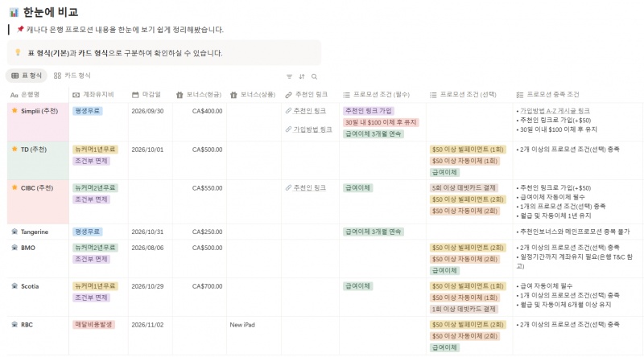Click the 2026/11/02 deadline cell for RBC
The width and height of the screenshot is (644, 357).
147,325
